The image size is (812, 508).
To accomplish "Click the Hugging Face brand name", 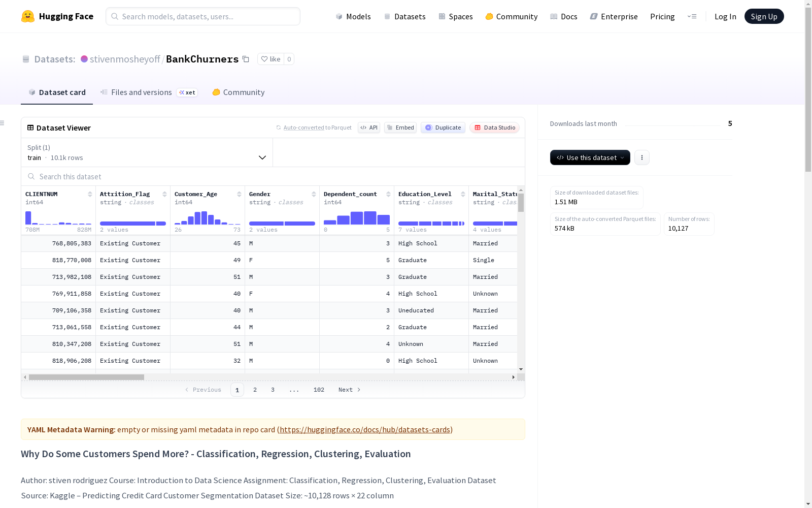I will click(x=66, y=16).
